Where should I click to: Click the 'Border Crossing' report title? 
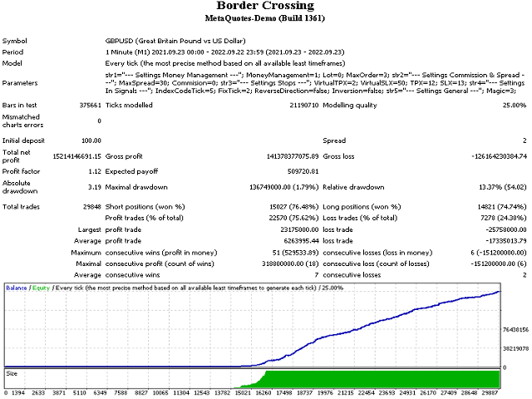click(x=265, y=6)
